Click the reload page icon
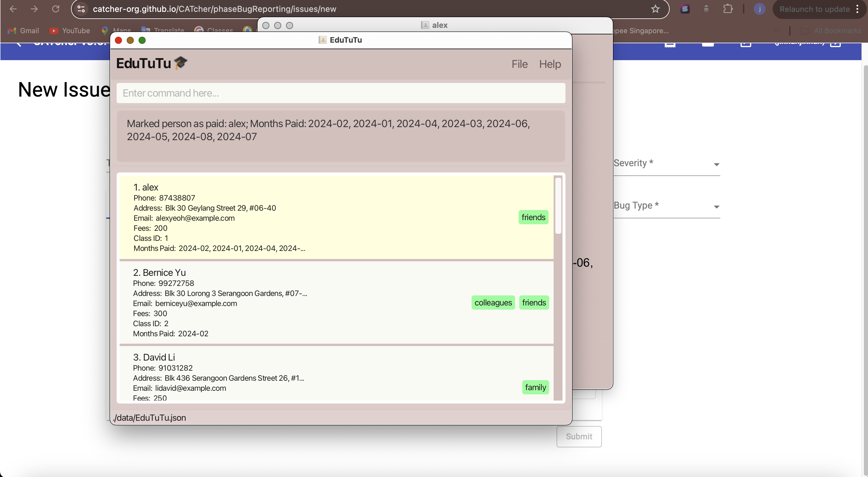The height and width of the screenshot is (477, 868). 56,9
